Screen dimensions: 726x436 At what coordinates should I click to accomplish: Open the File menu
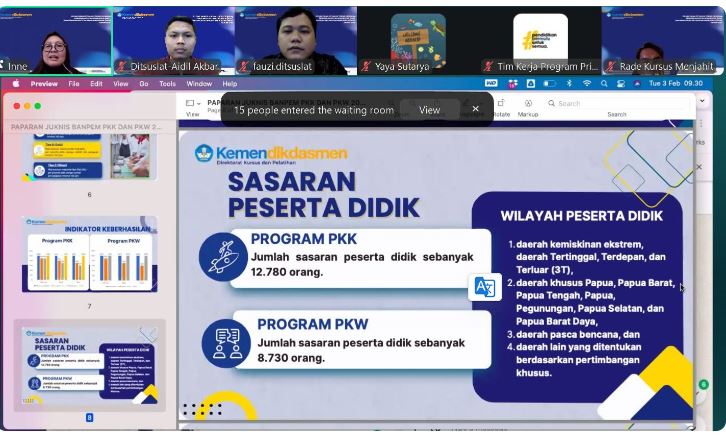click(x=74, y=84)
